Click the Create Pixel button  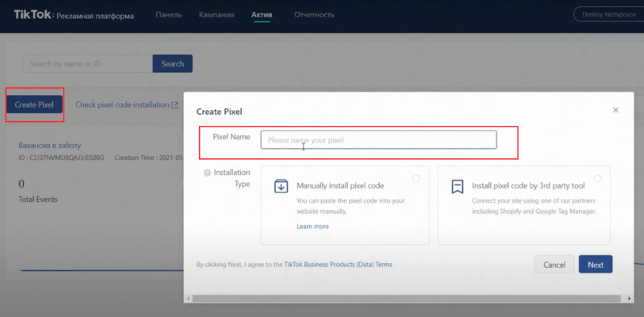coord(34,104)
